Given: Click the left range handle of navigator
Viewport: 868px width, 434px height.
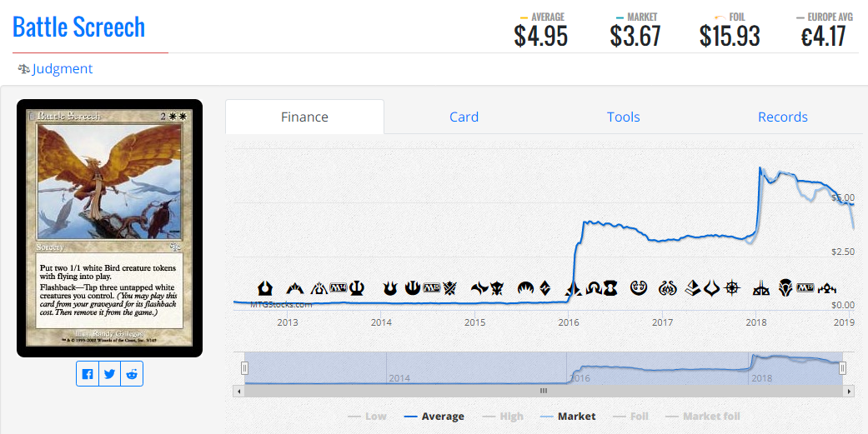Looking at the screenshot, I should click(244, 368).
